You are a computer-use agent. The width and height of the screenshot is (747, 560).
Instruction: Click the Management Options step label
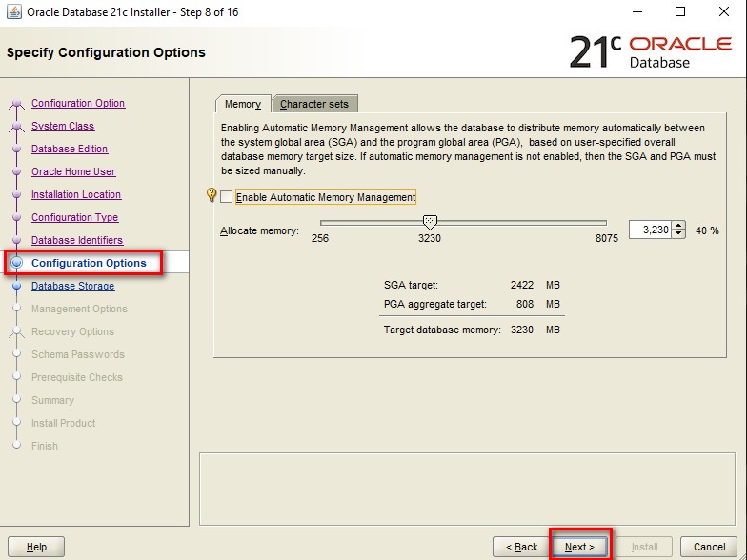coord(79,309)
